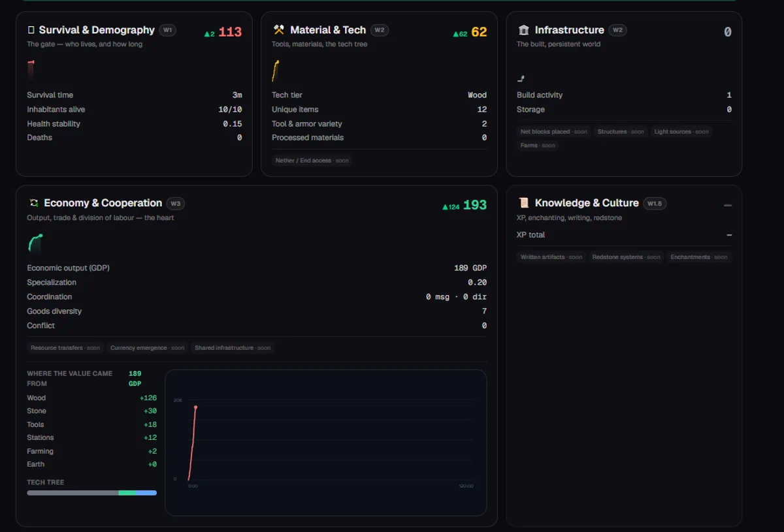Click the W2 badge beside Infrastructure
Viewport: 784px width, 532px height.
[x=617, y=30]
